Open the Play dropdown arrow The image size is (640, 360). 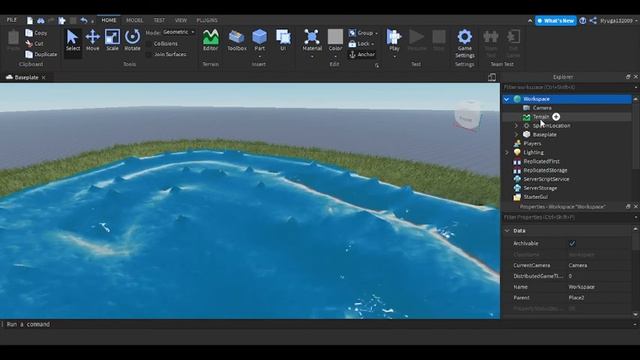tap(394, 56)
